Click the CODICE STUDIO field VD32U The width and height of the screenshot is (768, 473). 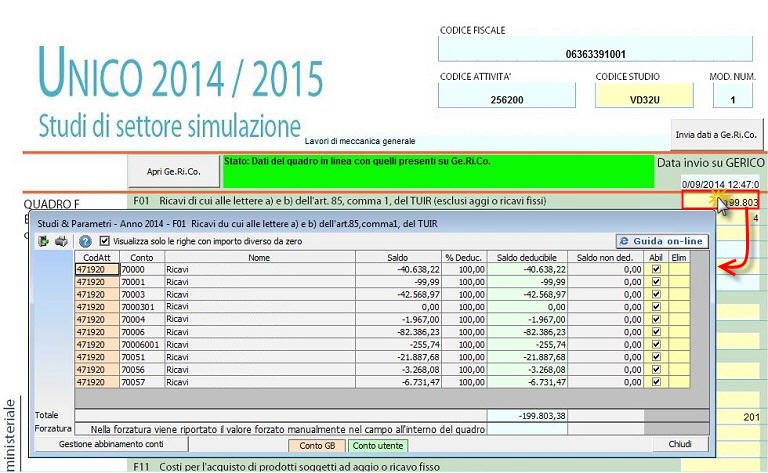644,95
